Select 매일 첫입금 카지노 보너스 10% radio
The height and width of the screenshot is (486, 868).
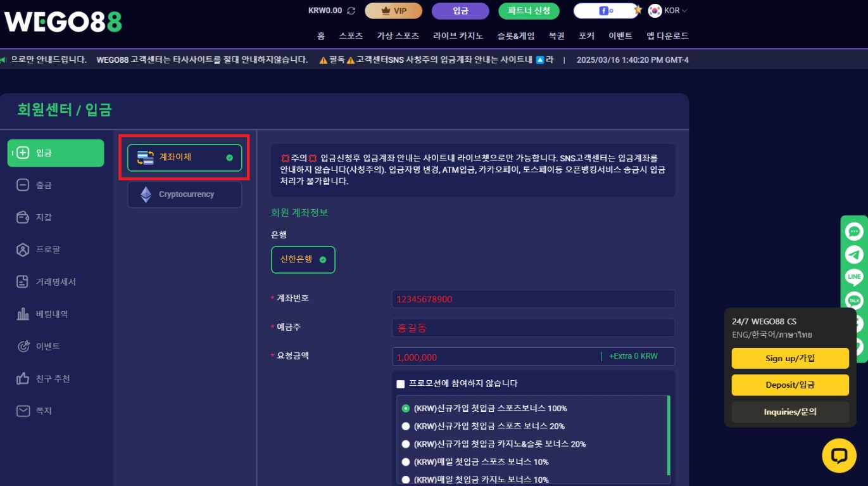(x=406, y=480)
